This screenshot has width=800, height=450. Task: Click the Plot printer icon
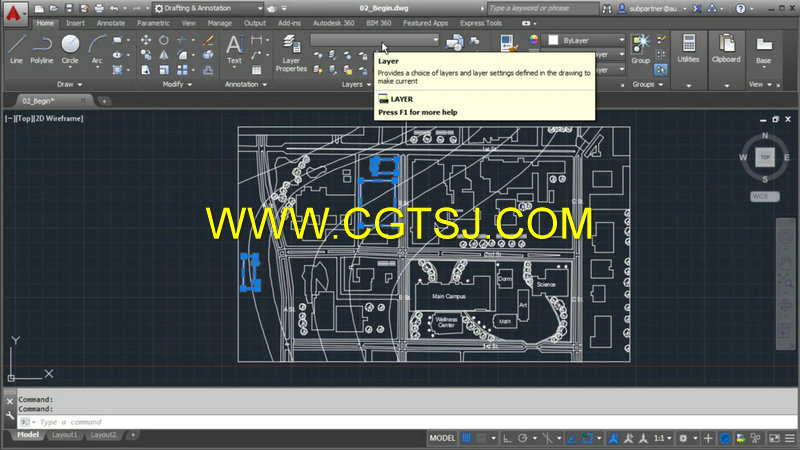pyautogui.click(x=99, y=9)
